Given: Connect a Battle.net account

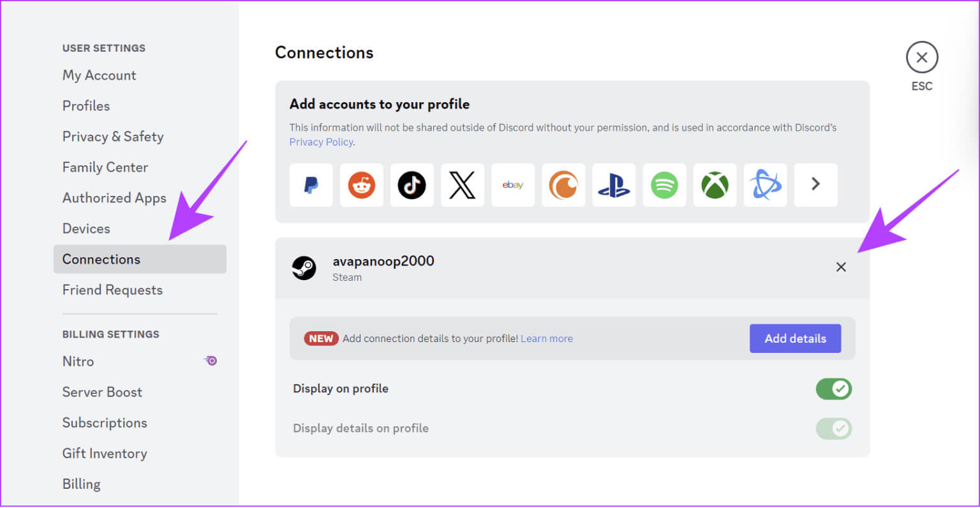Looking at the screenshot, I should tap(765, 185).
